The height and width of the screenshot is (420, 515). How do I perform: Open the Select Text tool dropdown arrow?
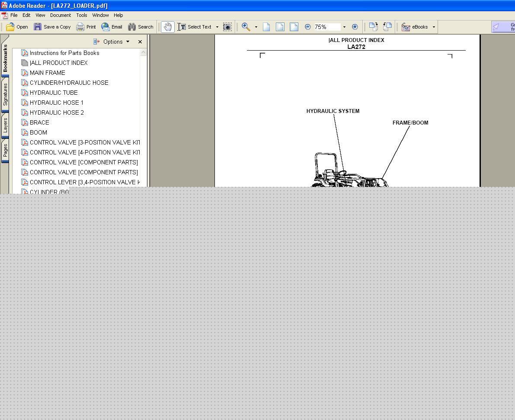217,27
